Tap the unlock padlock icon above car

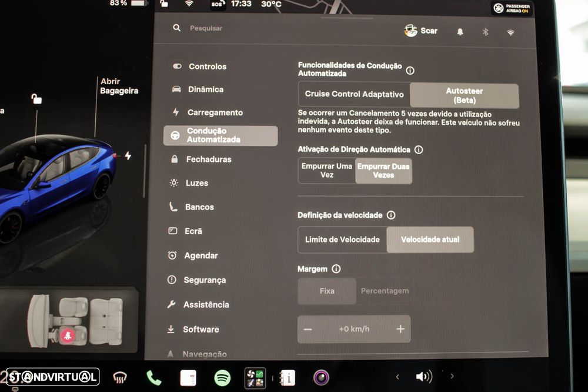pyautogui.click(x=36, y=99)
